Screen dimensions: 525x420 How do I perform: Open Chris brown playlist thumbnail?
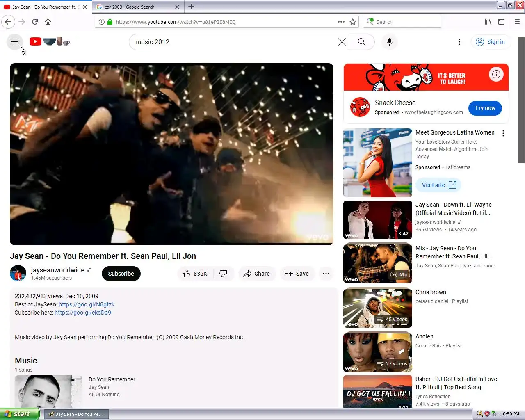[378, 308]
